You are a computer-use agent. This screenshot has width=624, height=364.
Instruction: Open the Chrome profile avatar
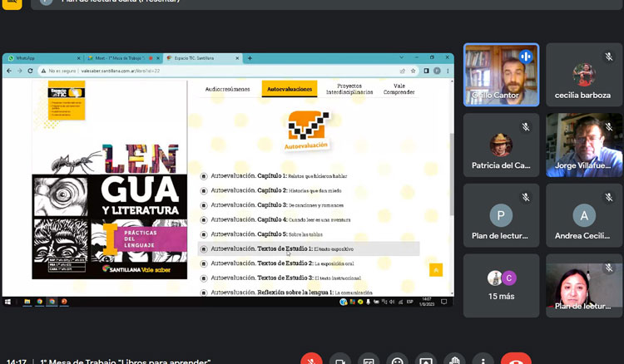click(437, 71)
